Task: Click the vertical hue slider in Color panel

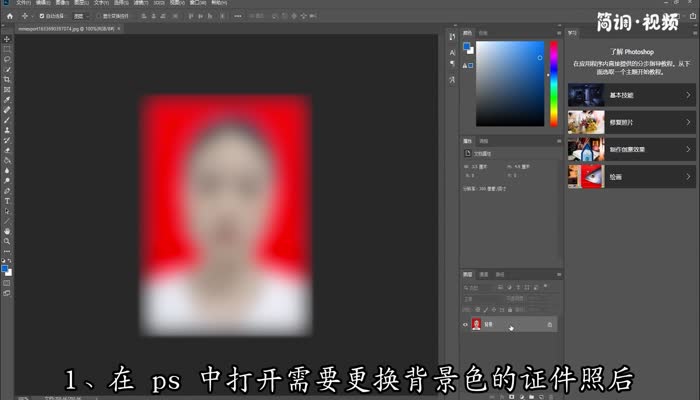Action: (554, 84)
